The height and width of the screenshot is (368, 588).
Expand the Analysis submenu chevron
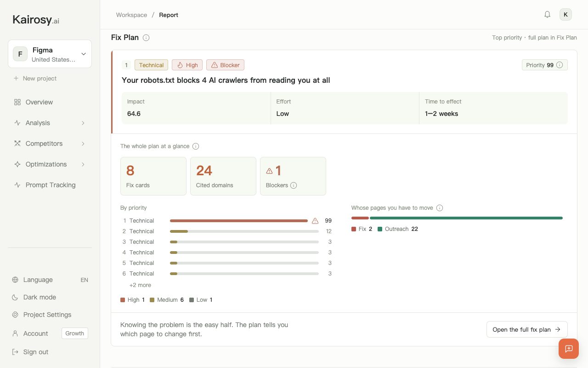tap(83, 123)
